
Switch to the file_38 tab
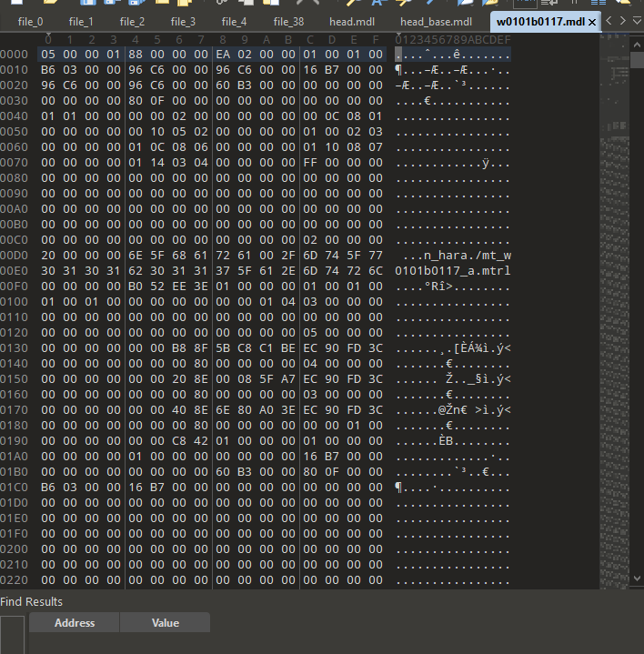(x=288, y=22)
